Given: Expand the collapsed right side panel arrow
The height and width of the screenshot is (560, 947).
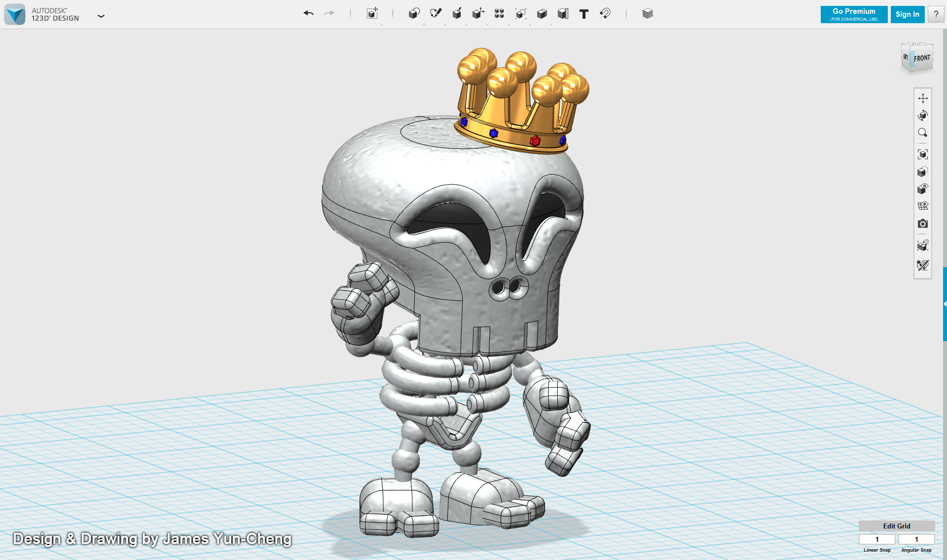Looking at the screenshot, I should click(x=945, y=304).
